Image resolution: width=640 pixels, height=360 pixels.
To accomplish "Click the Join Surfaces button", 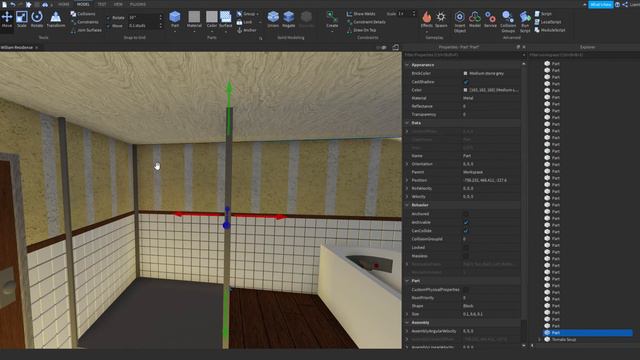I will [87, 30].
